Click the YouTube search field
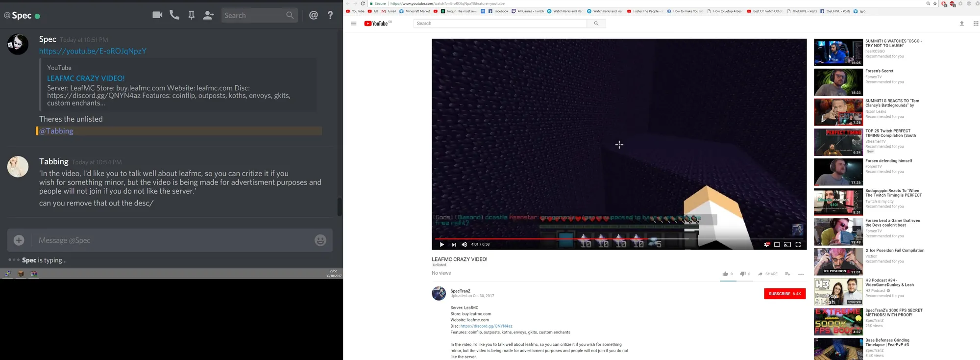This screenshot has width=980, height=360. pos(500,24)
